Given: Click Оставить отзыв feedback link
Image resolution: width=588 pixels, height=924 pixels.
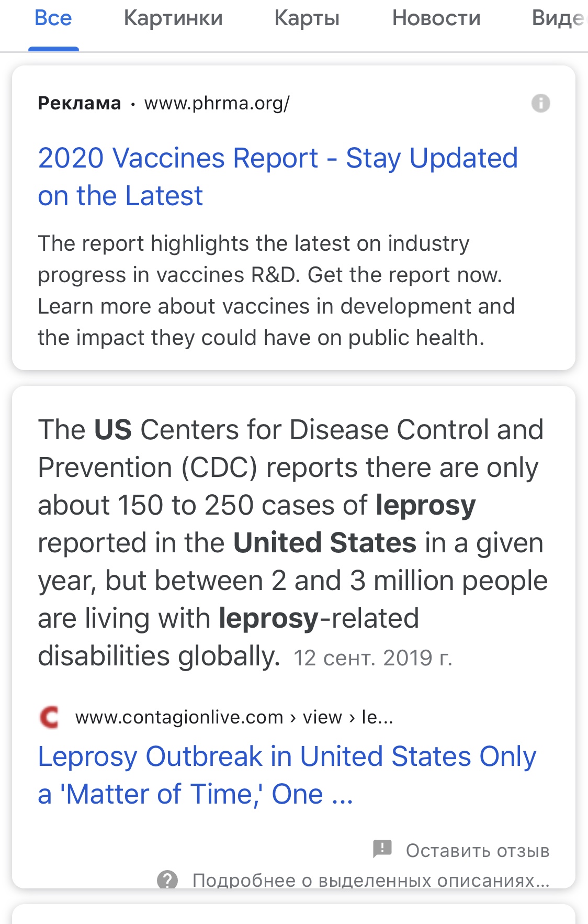Looking at the screenshot, I should pos(478,851).
